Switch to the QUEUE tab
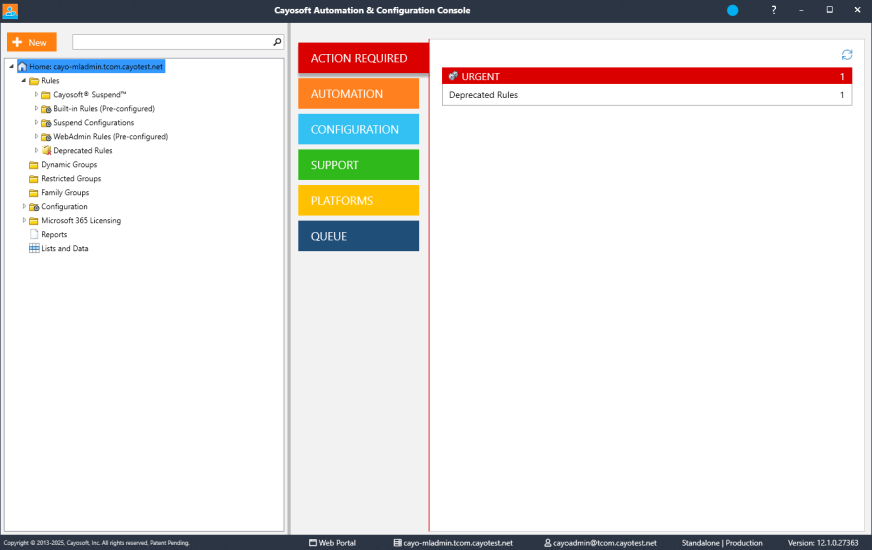 tap(358, 236)
